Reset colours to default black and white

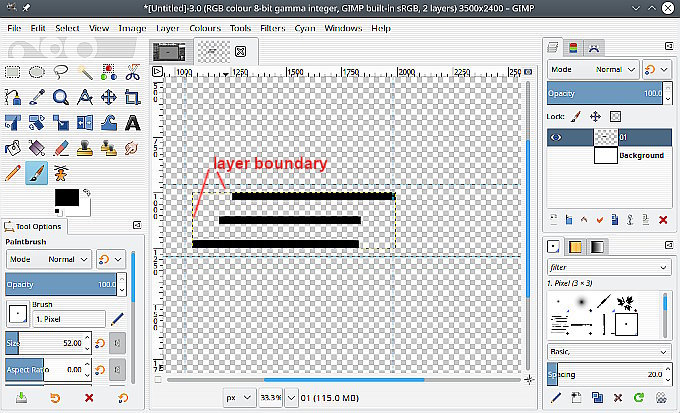tap(58, 212)
